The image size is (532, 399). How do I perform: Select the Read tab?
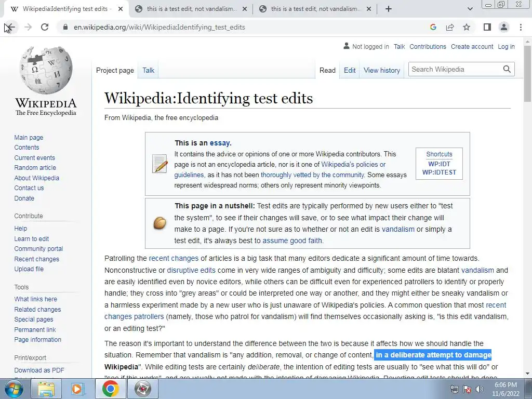tap(327, 70)
